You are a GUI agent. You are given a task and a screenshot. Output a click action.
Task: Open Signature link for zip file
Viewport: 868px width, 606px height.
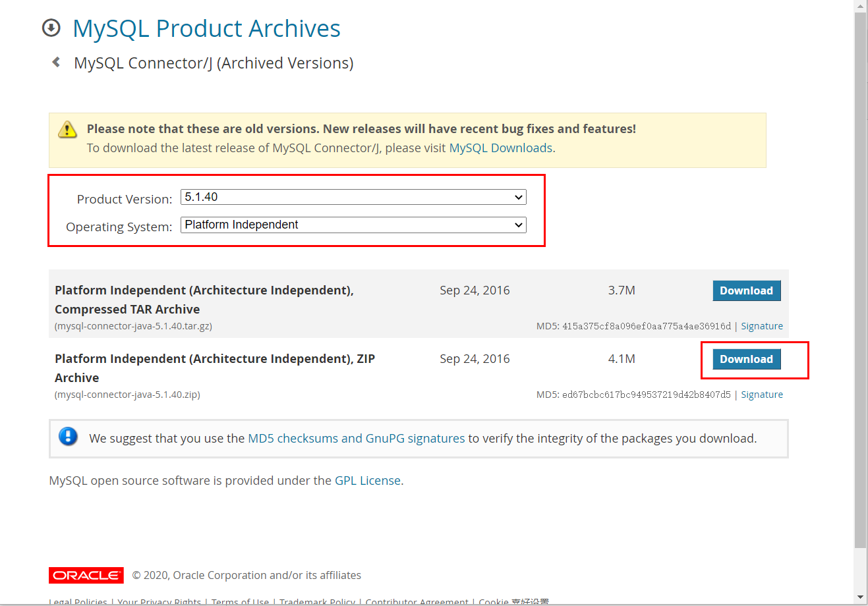point(762,395)
